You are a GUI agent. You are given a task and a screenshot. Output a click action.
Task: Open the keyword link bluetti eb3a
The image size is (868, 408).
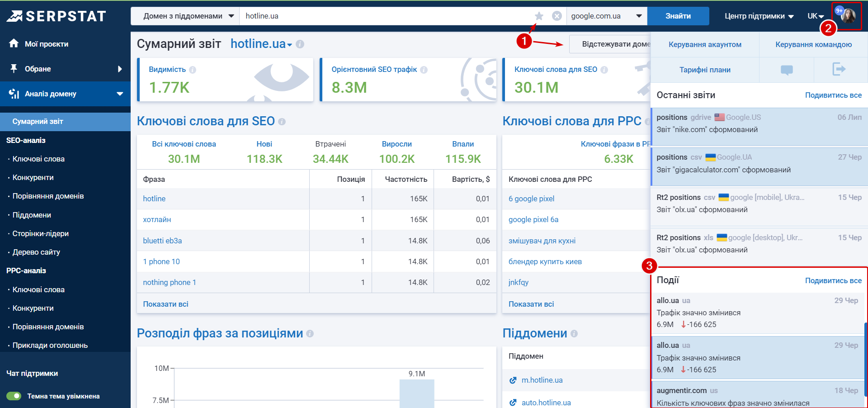coord(162,241)
